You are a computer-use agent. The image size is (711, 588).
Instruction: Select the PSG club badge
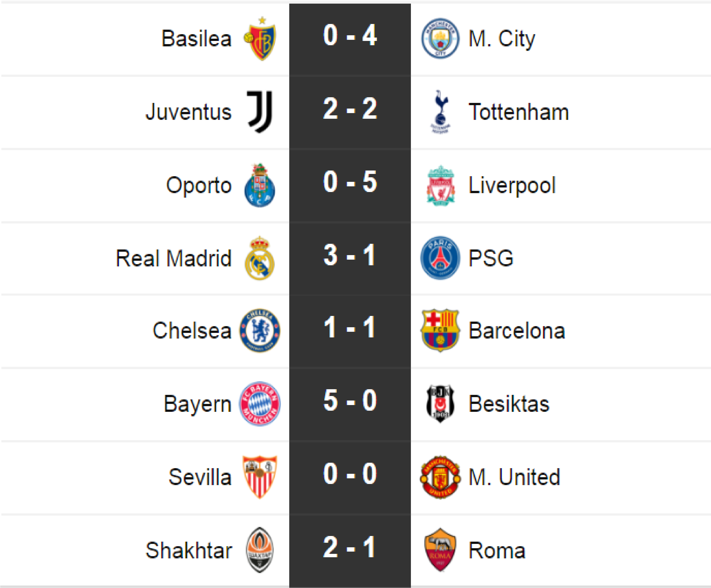[440, 258]
